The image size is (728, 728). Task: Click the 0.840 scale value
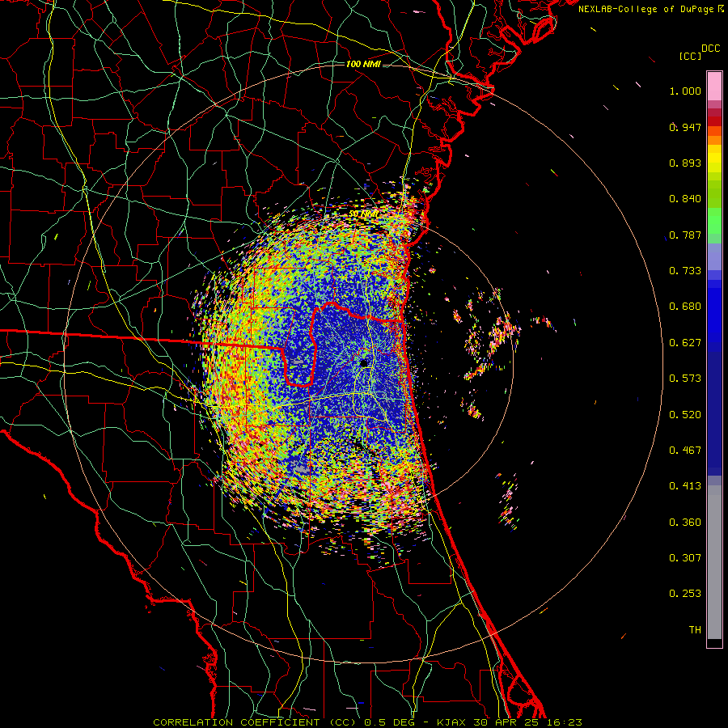click(x=685, y=199)
